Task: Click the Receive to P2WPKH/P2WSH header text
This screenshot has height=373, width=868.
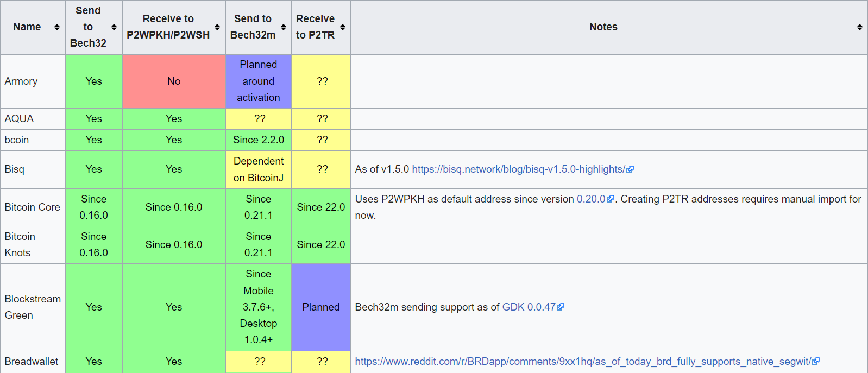Action: 168,27
